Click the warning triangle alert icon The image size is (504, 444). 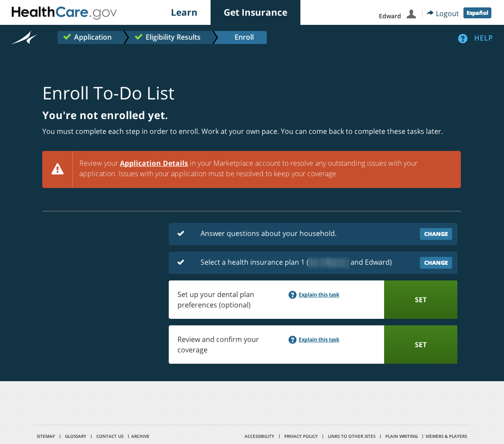click(x=58, y=169)
